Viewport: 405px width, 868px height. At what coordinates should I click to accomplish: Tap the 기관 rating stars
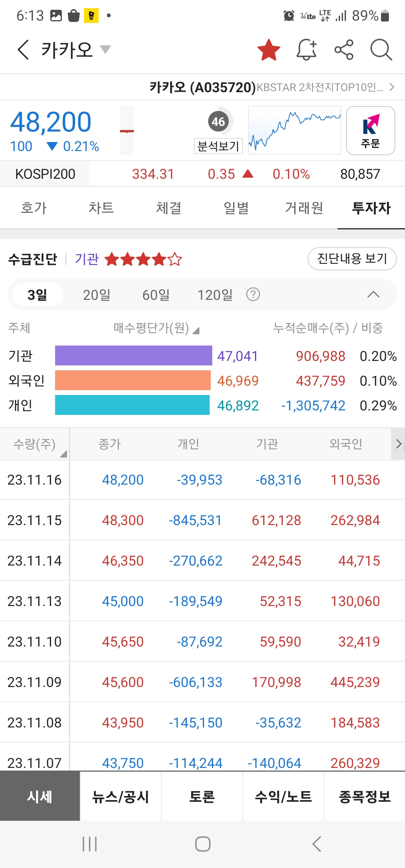point(143,259)
